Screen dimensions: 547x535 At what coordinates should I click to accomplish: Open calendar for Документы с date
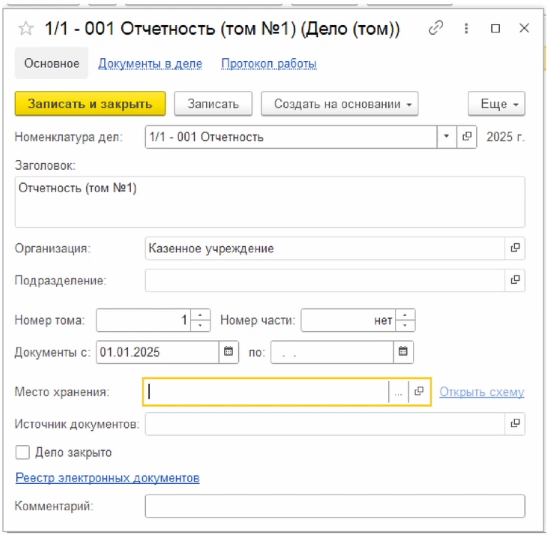tap(228, 352)
